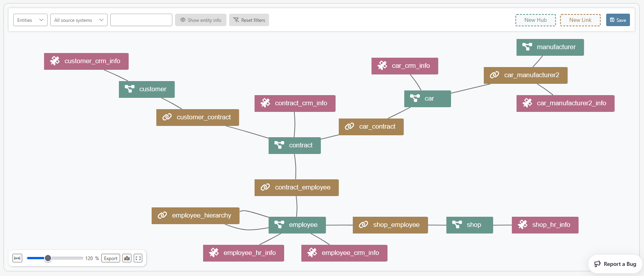Screen dimensions: 644x276
Task: Click the link icon on employee_hierarchy
Action: [x=162, y=216]
